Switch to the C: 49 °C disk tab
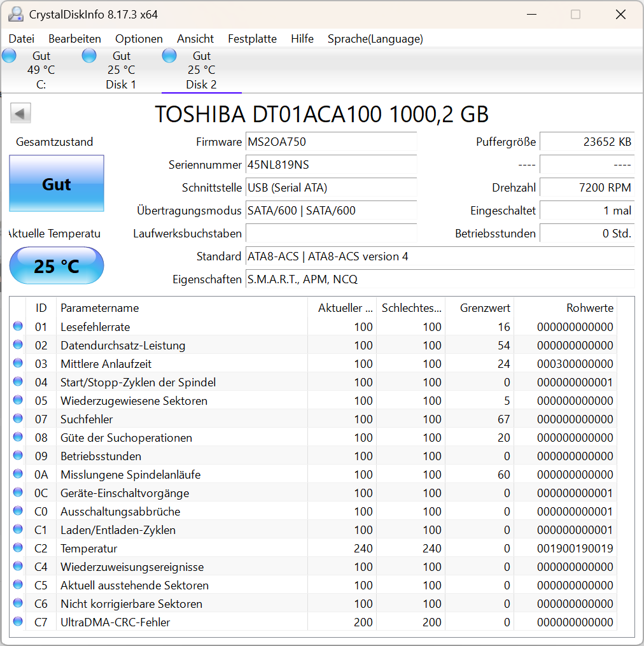The image size is (644, 646). 41,70
